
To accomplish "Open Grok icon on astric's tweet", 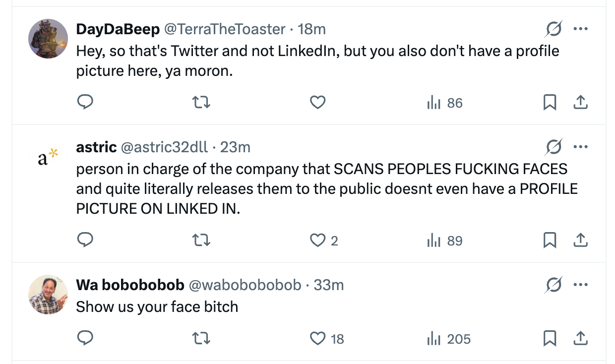I will point(553,147).
